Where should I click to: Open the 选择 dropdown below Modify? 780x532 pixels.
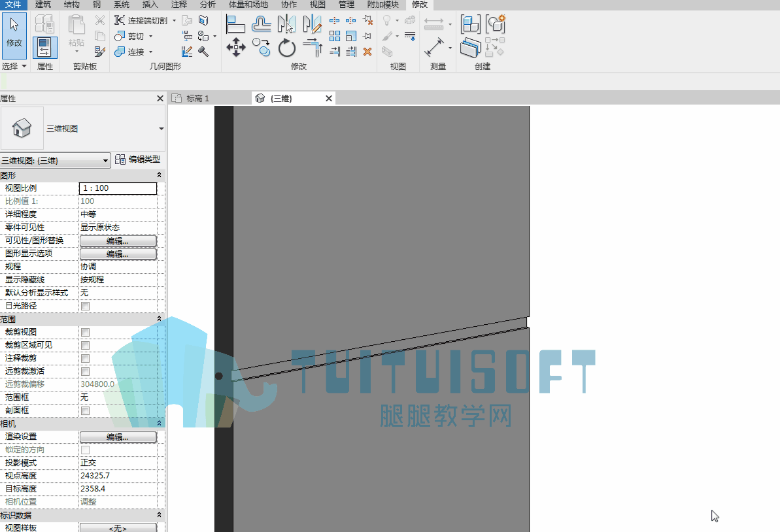14,66
